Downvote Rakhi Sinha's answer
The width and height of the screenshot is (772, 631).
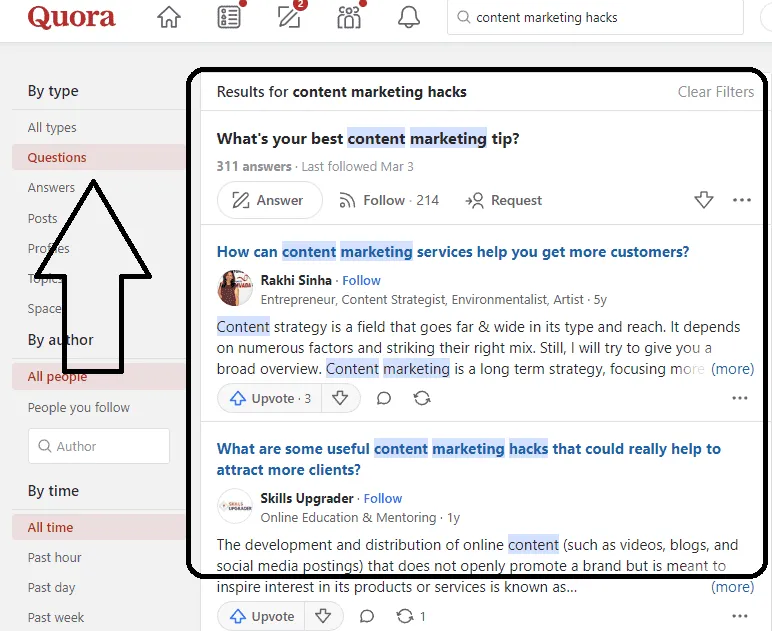340,398
